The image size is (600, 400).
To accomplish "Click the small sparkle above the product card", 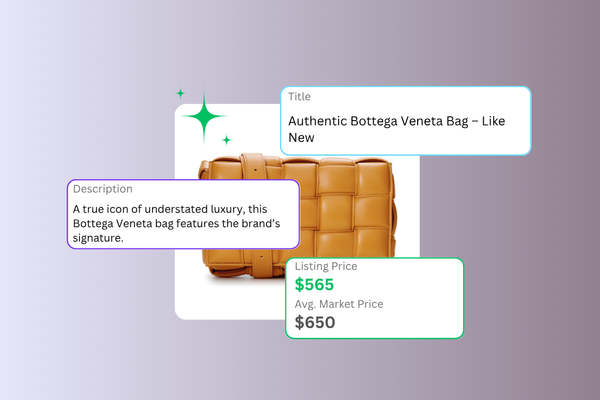I will click(180, 93).
